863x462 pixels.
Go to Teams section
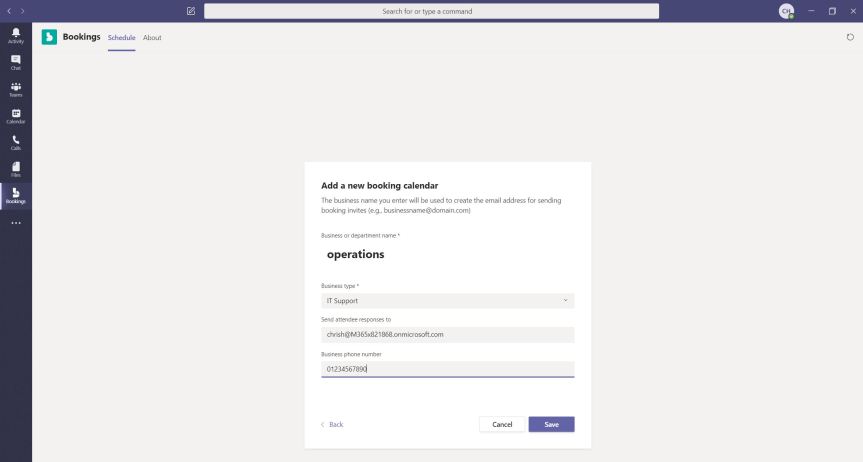[15, 90]
